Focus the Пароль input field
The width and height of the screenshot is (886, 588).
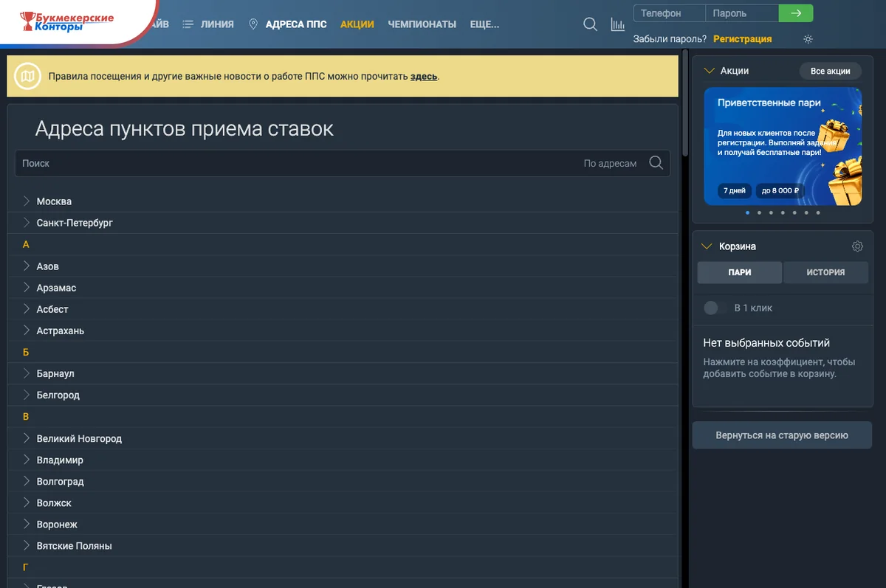pos(742,13)
